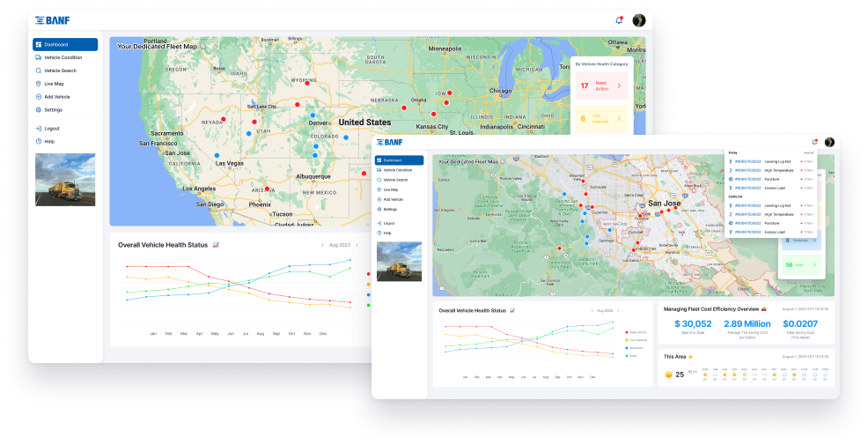This screenshot has width=868, height=445.
Task: Go to previous month in front window chart
Action: coord(592,311)
